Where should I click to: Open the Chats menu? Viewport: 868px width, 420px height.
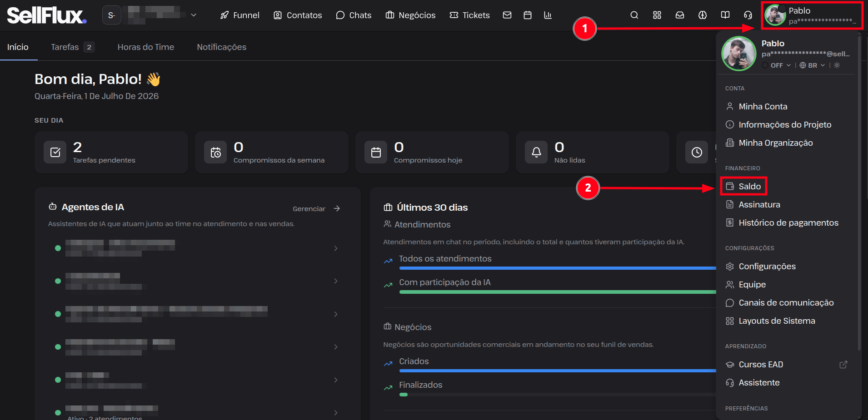(x=354, y=15)
